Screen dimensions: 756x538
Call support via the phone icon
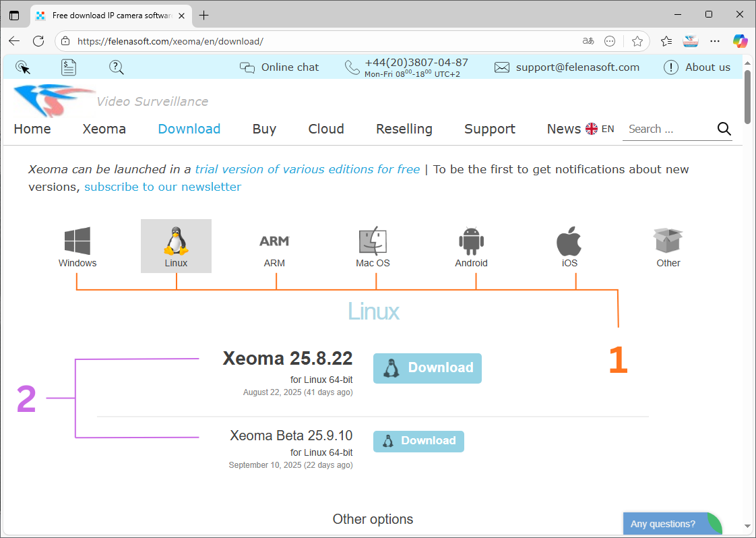(x=352, y=67)
